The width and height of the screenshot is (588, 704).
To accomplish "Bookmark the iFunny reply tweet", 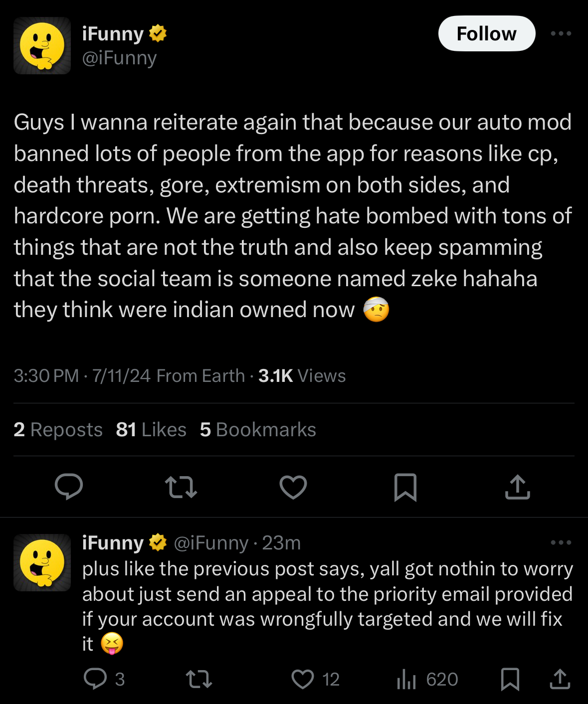I will (510, 679).
